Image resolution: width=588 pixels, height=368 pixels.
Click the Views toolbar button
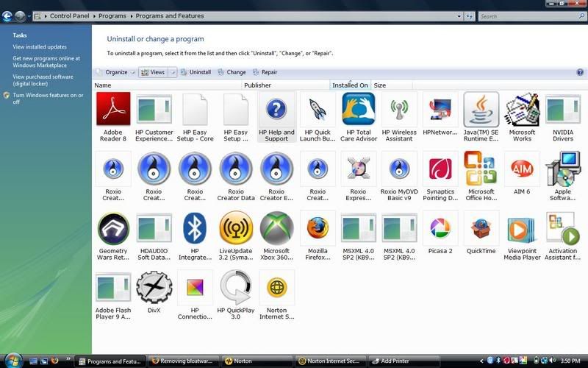(153, 72)
